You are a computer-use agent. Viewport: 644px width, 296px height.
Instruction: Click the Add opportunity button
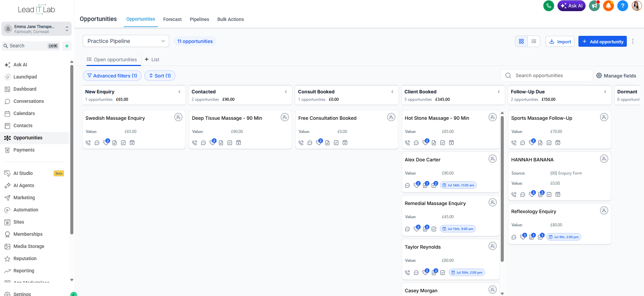[602, 41]
